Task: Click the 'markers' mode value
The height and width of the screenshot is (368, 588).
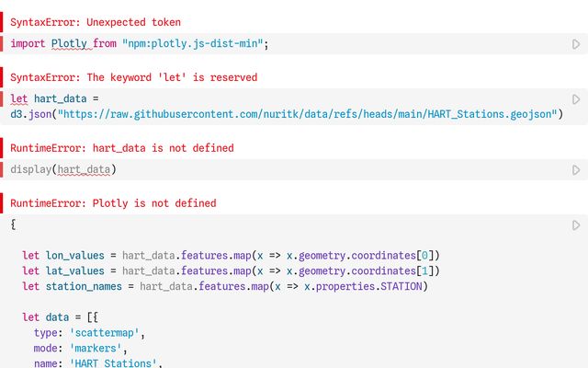Action: pyautogui.click(x=96, y=348)
